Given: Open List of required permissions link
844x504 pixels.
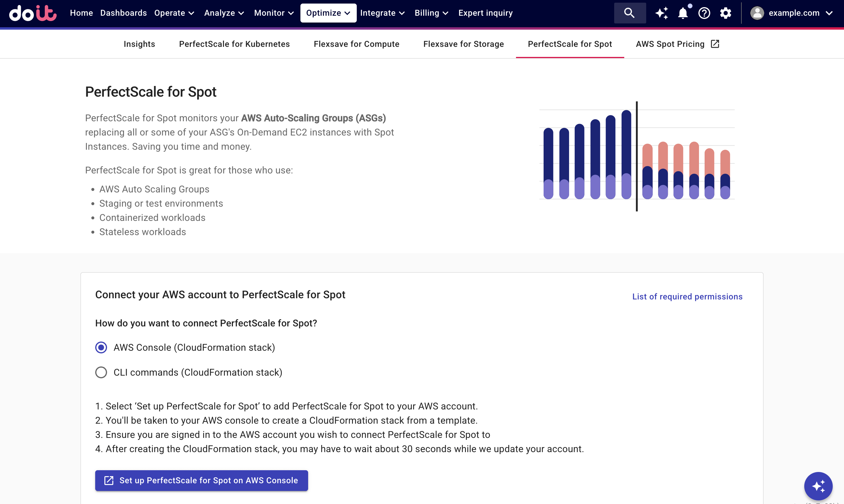Looking at the screenshot, I should (687, 296).
